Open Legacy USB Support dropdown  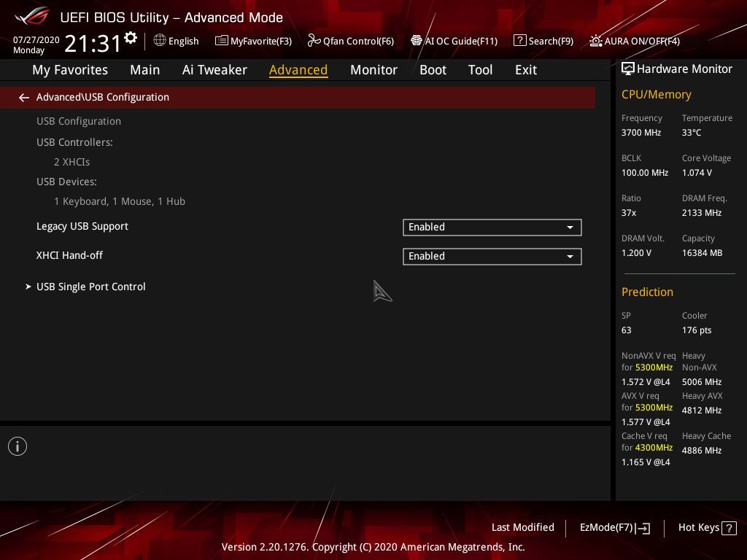tap(492, 227)
